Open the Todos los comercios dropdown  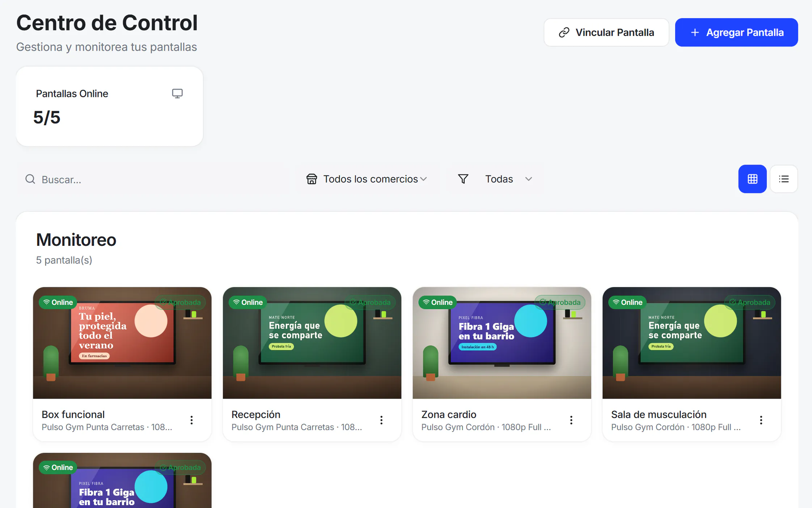(367, 179)
